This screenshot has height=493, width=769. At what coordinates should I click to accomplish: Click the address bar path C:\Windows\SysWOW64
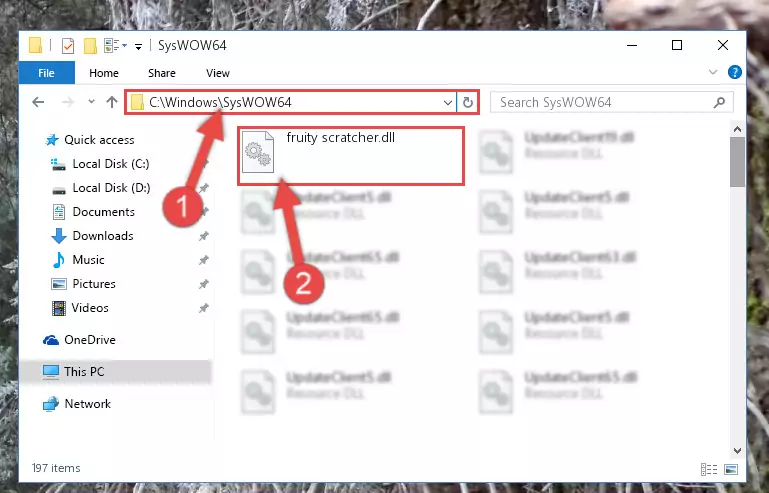pyautogui.click(x=220, y=103)
